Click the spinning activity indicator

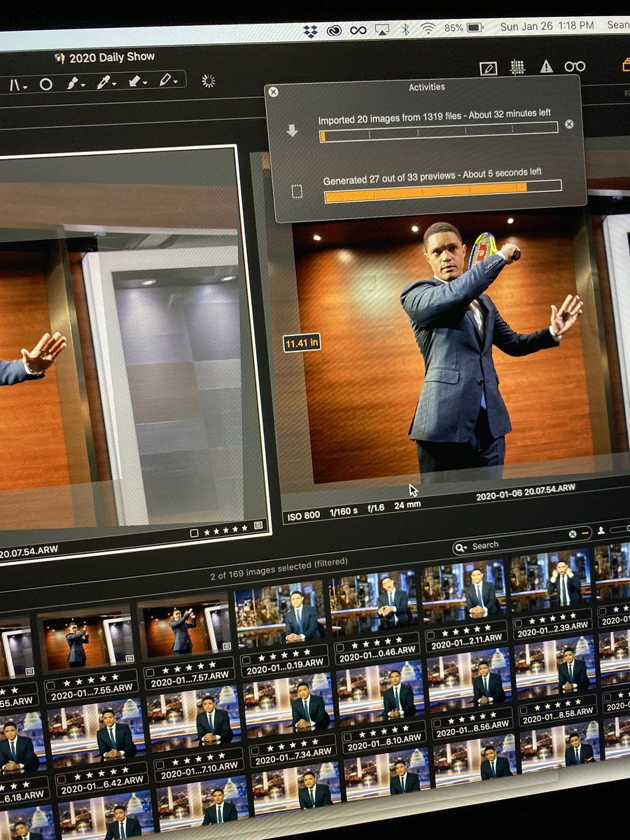(208, 80)
